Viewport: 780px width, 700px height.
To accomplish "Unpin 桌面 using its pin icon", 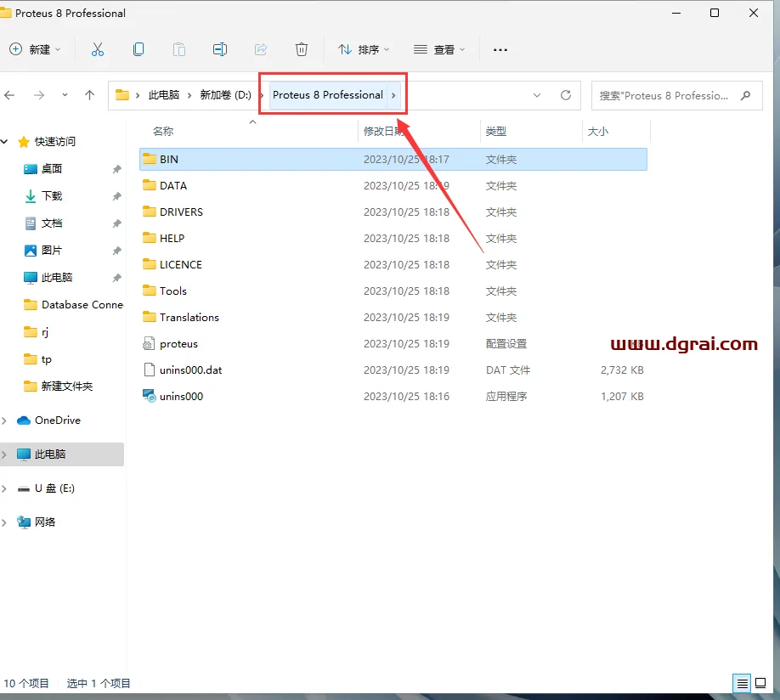I will (117, 169).
